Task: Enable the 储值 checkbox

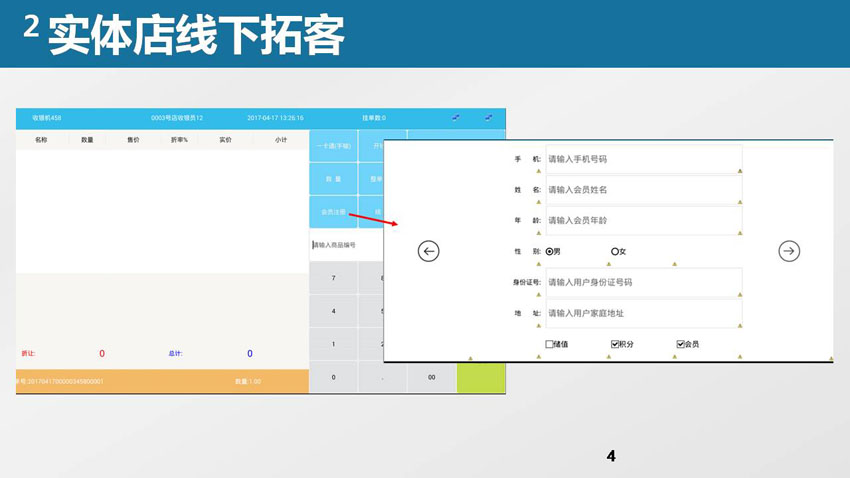Action: (550, 344)
